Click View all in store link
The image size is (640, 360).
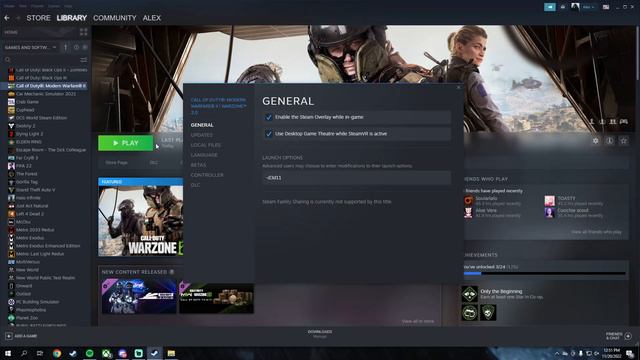pos(418,321)
